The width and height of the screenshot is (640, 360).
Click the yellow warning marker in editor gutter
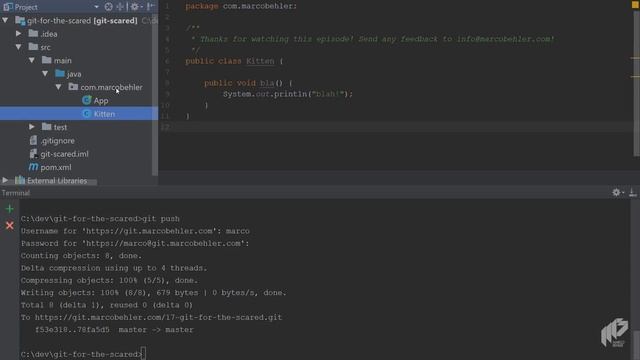pyautogui.click(x=635, y=5)
